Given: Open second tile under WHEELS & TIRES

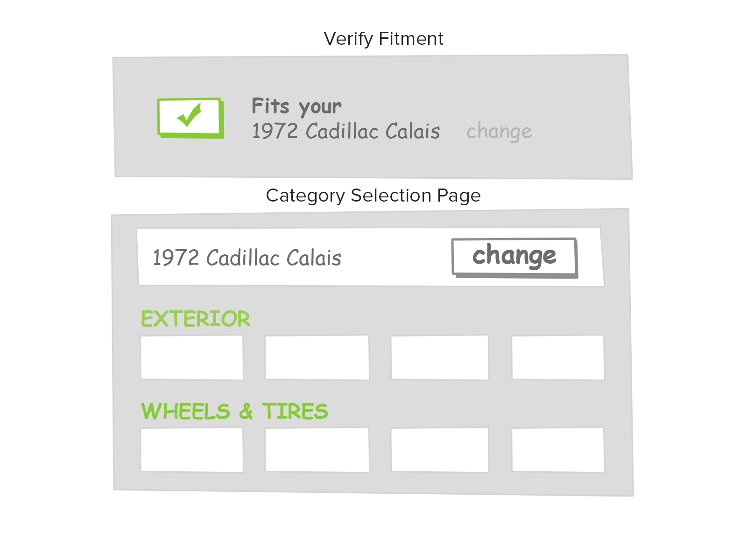Looking at the screenshot, I should point(317,450).
